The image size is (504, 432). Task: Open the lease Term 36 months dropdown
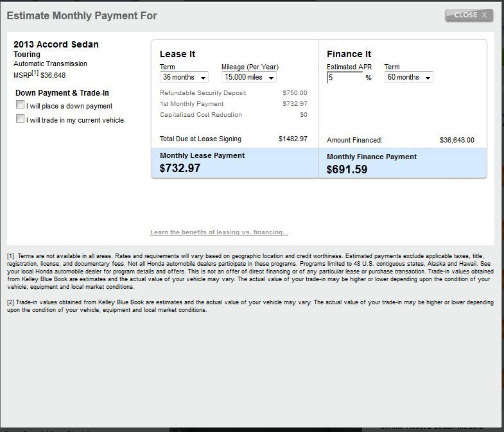(x=184, y=77)
